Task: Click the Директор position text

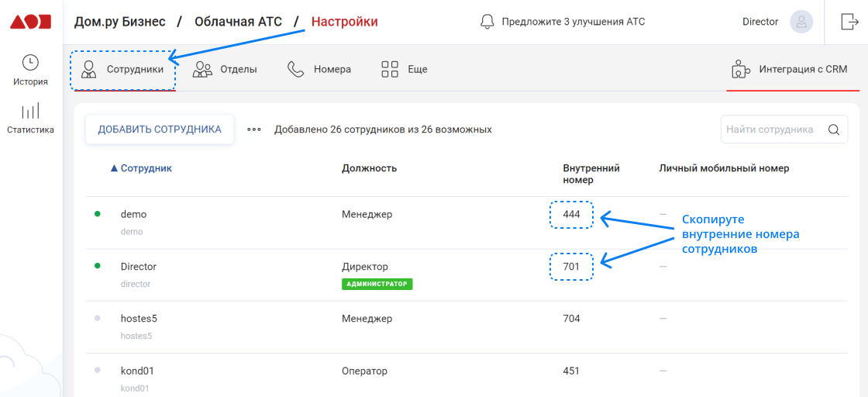Action: pos(365,266)
